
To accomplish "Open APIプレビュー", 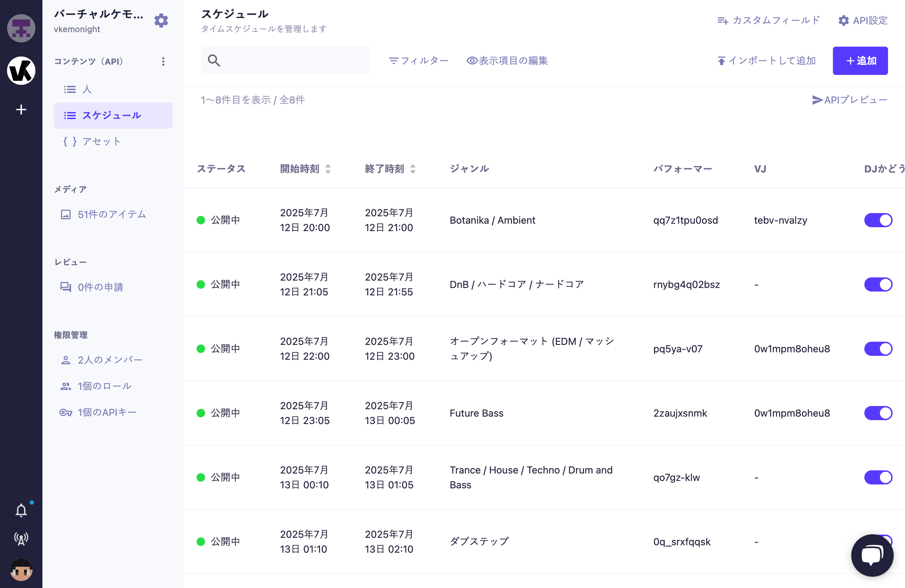I will coord(851,100).
